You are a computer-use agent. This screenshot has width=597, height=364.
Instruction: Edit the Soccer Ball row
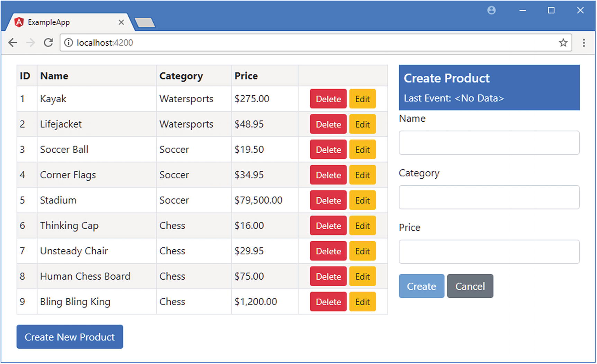(x=362, y=150)
